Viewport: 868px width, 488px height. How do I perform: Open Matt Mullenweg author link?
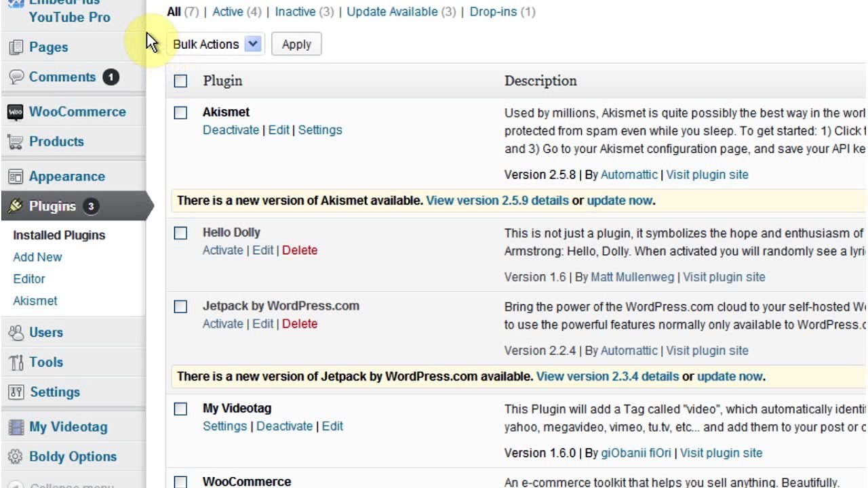[633, 277]
